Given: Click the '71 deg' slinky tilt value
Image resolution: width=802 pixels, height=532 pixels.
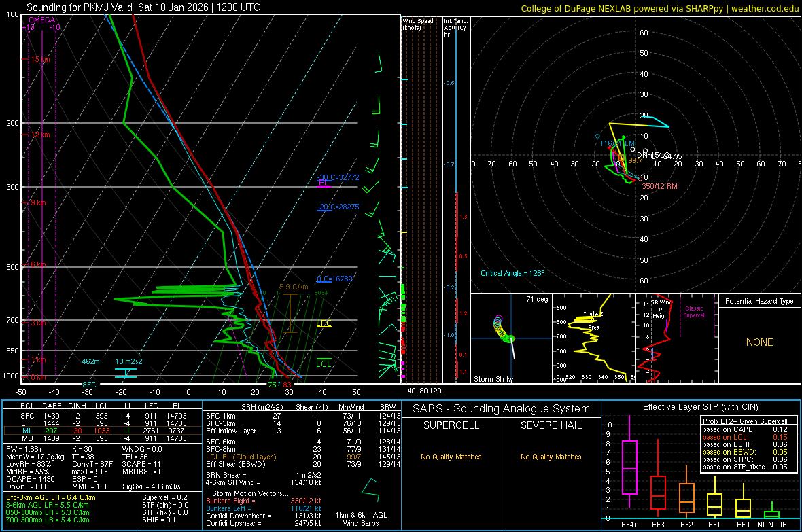Looking at the screenshot, I should click(x=537, y=299).
